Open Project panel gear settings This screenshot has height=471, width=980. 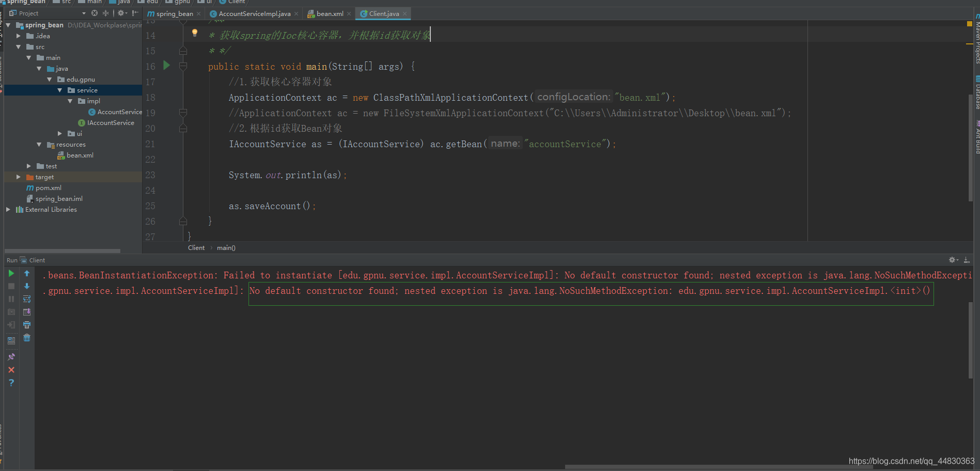pyautogui.click(x=121, y=13)
